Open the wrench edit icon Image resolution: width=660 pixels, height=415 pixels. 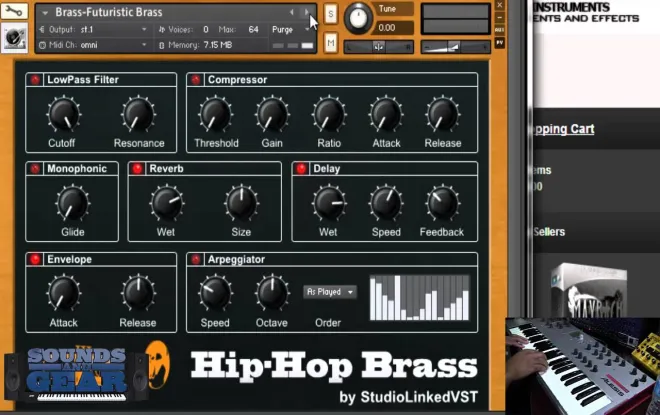tap(13, 11)
